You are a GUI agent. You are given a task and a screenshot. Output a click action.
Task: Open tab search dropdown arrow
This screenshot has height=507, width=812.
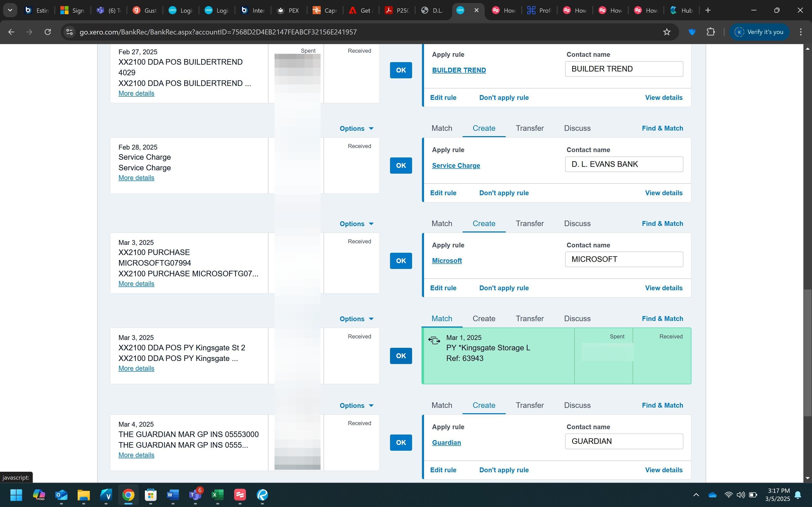[10, 10]
